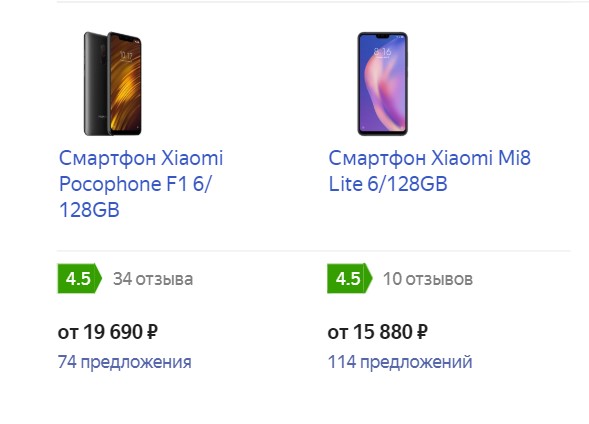Click price от 19 690 ₽
This screenshot has width=589, height=424.
(x=107, y=332)
